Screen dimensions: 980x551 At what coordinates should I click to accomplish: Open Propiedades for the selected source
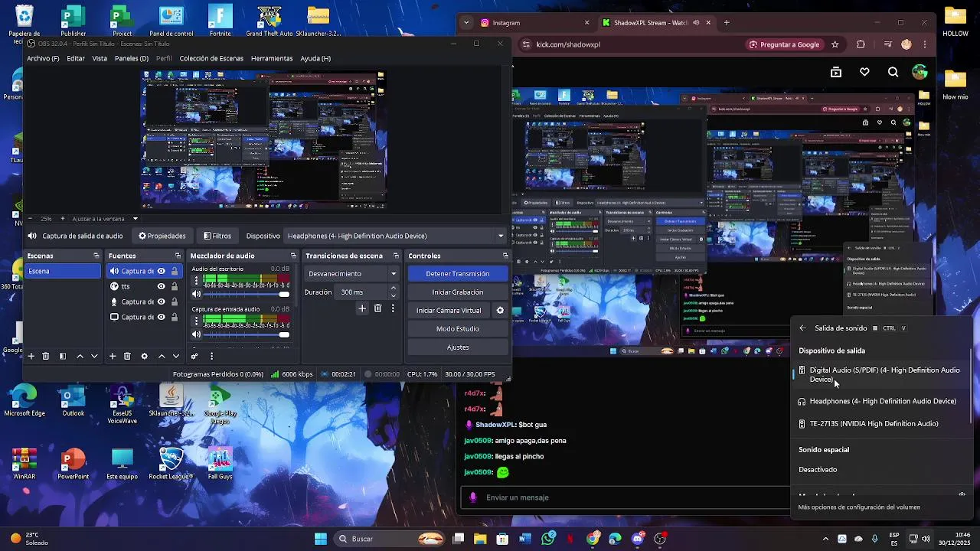[162, 236]
